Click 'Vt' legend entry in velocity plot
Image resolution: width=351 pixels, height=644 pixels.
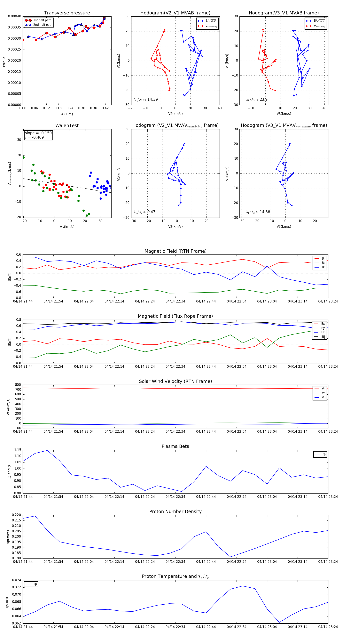coord(320,393)
